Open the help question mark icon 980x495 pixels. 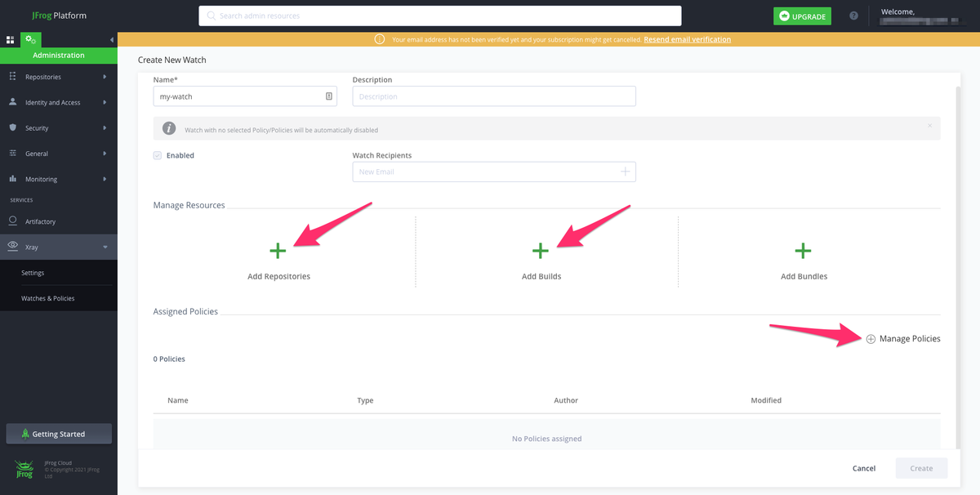854,16
